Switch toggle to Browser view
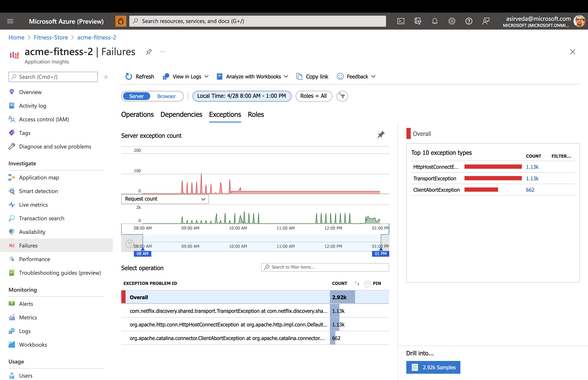The height and width of the screenshot is (380, 588). 166,96
